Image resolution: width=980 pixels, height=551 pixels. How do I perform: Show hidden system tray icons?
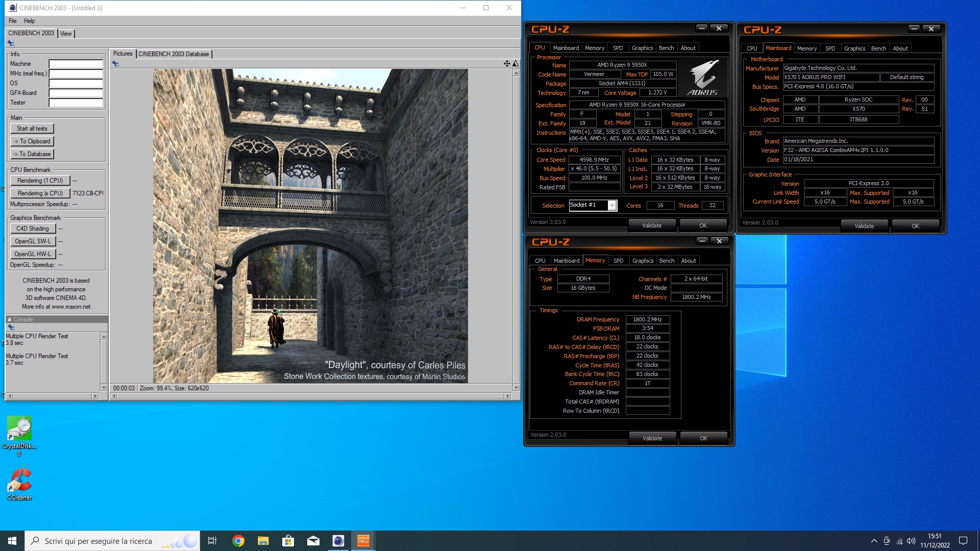tap(874, 541)
